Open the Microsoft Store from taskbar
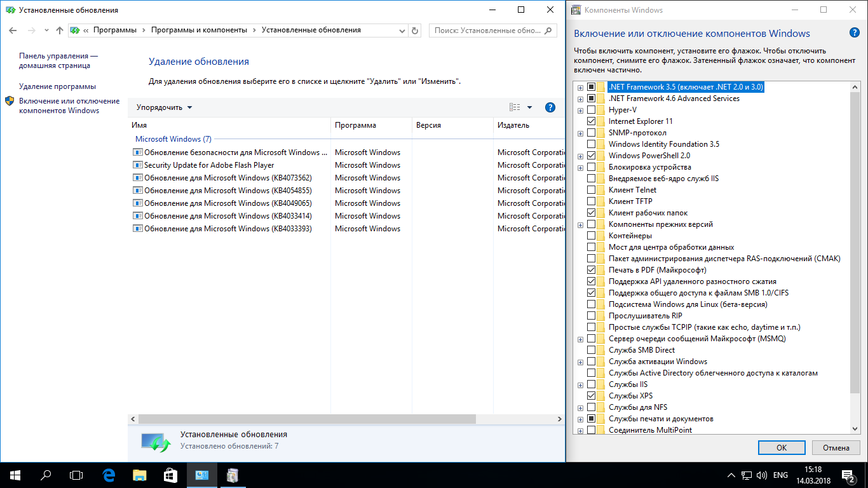 click(170, 475)
